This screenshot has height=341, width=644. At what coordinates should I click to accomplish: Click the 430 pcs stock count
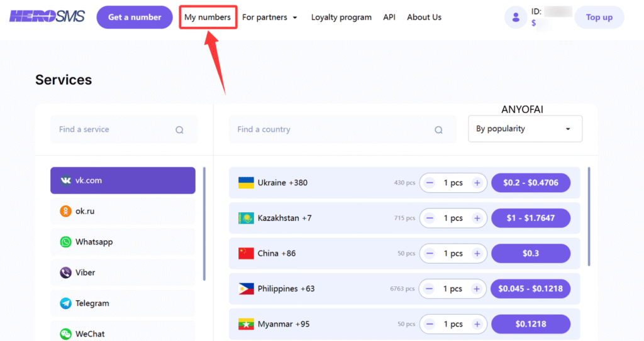click(404, 183)
